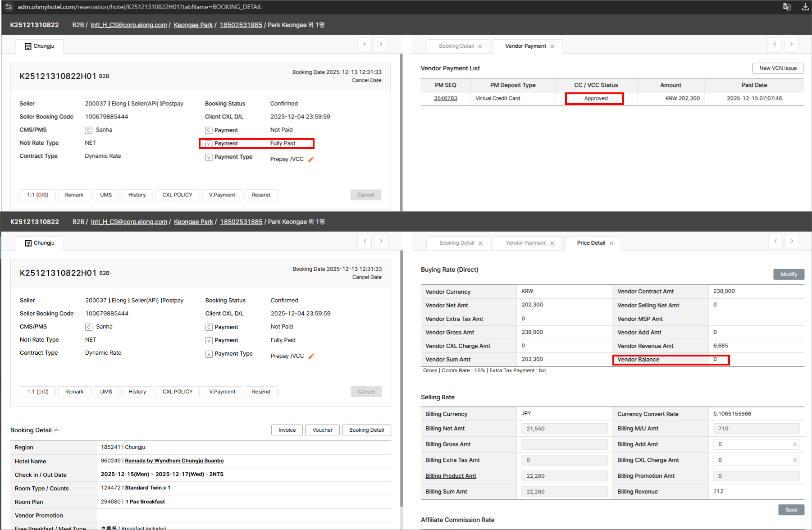812x530 pixels.
Task: Switch to the Price Detail tab
Action: tap(591, 243)
